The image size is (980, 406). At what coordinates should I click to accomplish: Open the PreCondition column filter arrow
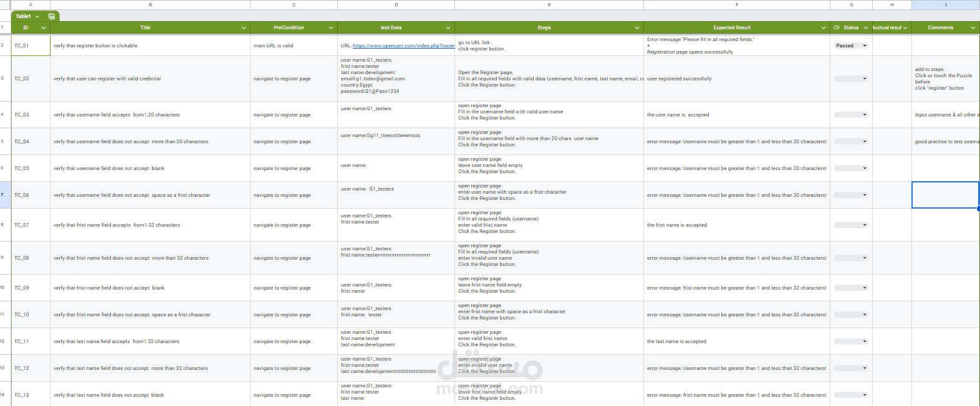pyautogui.click(x=331, y=27)
